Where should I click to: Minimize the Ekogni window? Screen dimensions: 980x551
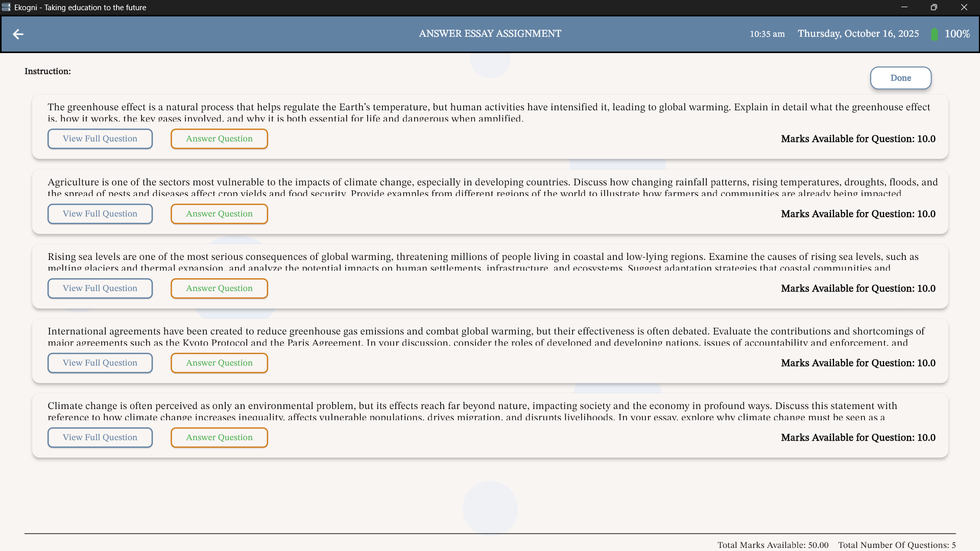point(904,7)
